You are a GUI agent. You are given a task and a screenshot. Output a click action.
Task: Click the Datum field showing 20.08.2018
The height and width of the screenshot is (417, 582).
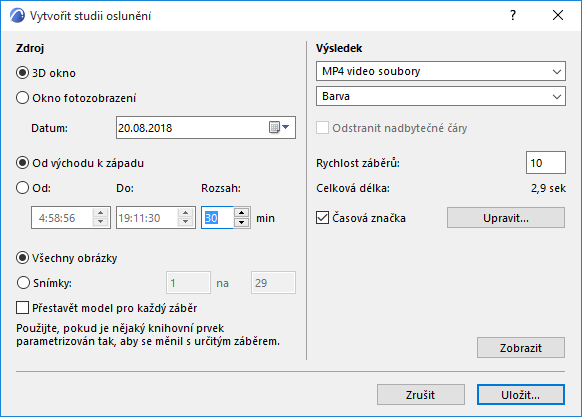point(206,127)
